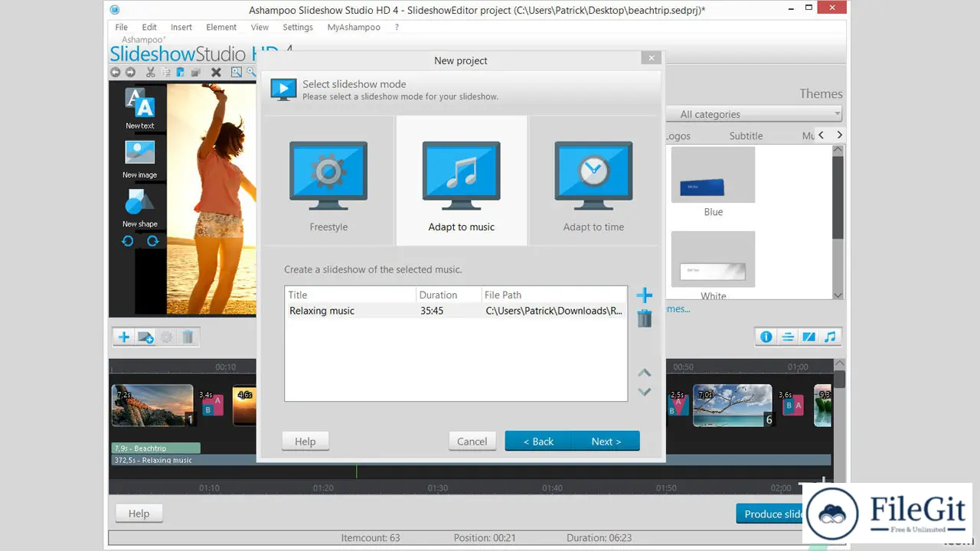Open the Edit menu

pyautogui.click(x=149, y=27)
